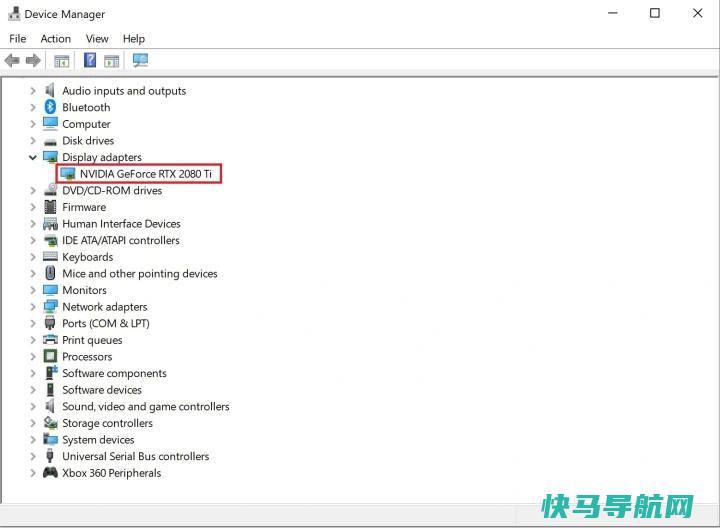This screenshot has width=720, height=528.
Task: Select IDE ATA/ATAPI controllers label
Action: [x=120, y=241]
